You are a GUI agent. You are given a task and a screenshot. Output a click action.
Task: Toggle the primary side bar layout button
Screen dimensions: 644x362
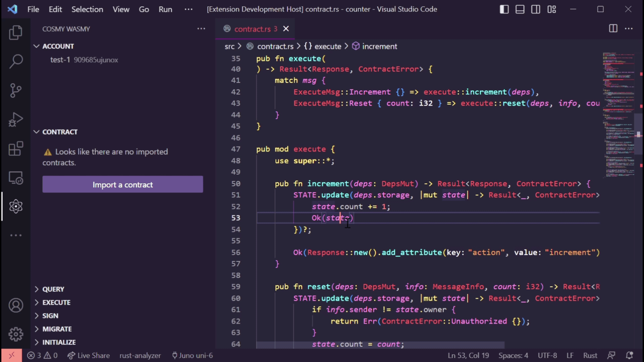(504, 9)
